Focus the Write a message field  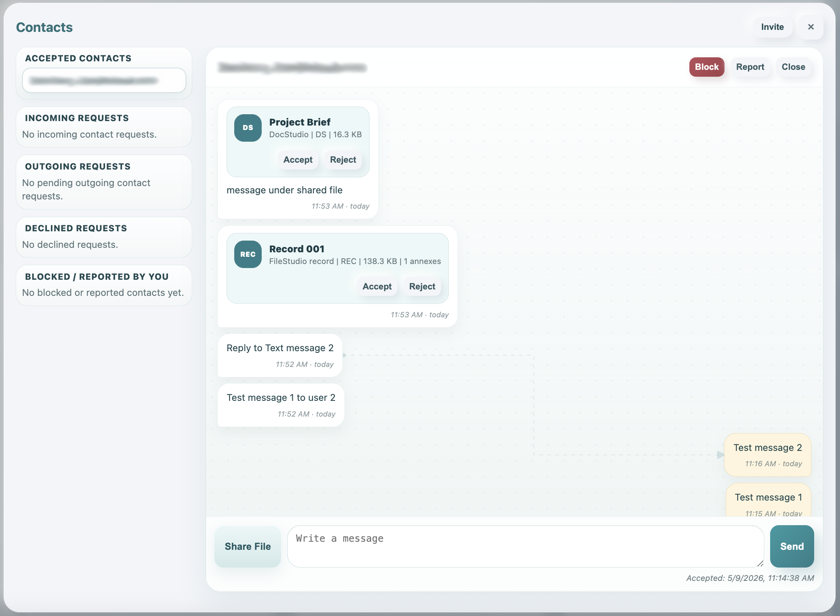coord(525,547)
